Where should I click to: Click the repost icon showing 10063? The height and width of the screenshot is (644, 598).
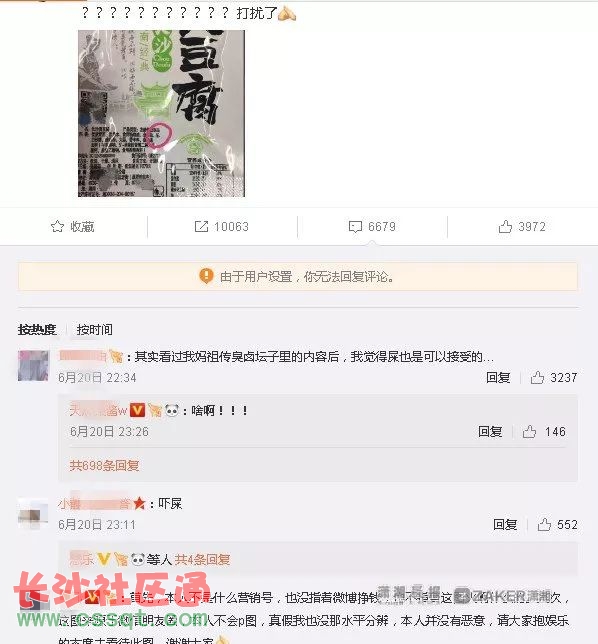[201, 226]
